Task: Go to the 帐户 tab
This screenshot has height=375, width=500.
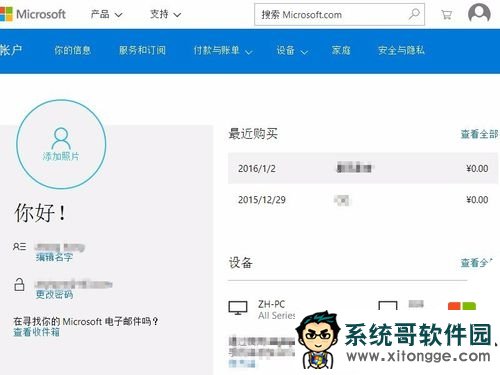Action: click(11, 50)
